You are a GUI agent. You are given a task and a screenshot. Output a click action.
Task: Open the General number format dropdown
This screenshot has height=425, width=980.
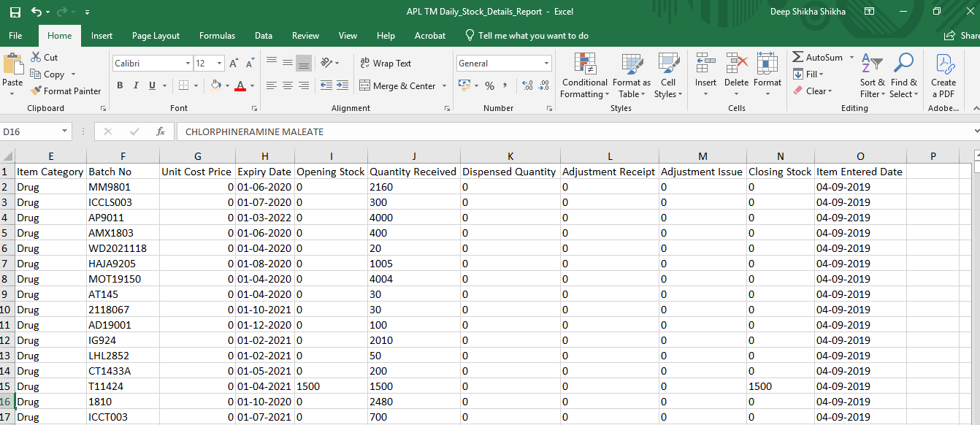tap(546, 64)
